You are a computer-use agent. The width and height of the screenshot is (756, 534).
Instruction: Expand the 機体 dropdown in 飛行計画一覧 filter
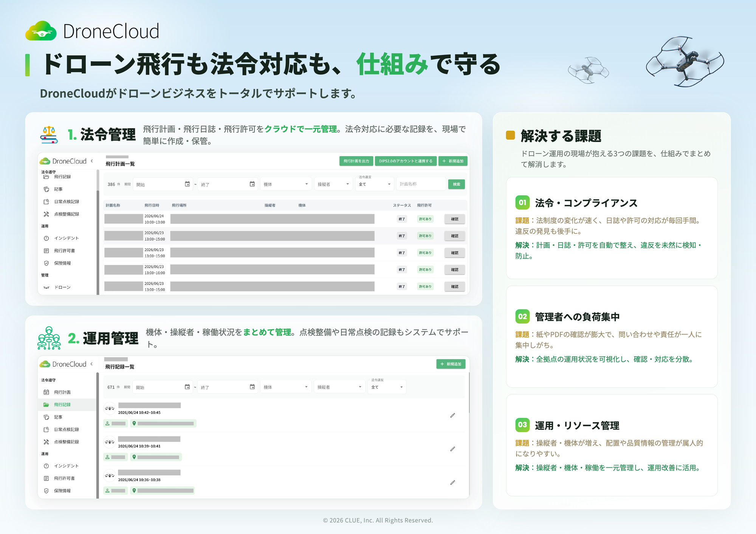click(x=286, y=184)
